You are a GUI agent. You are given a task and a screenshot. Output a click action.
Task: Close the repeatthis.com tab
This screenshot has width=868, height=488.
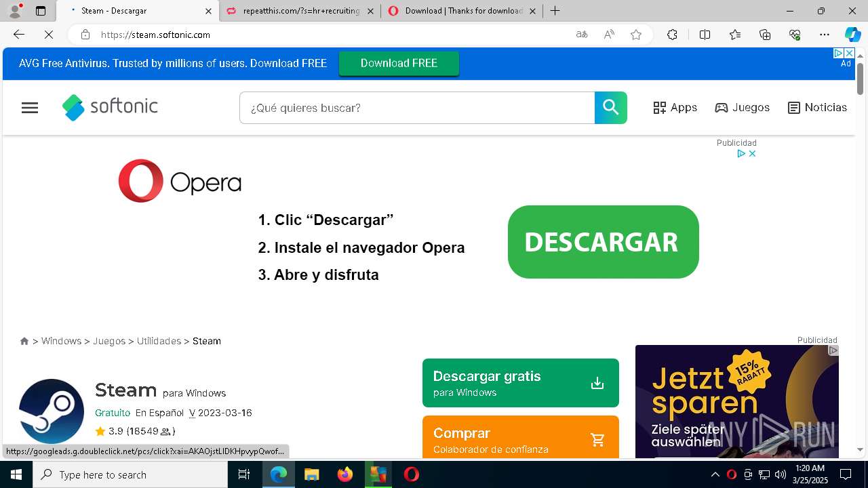(x=370, y=11)
